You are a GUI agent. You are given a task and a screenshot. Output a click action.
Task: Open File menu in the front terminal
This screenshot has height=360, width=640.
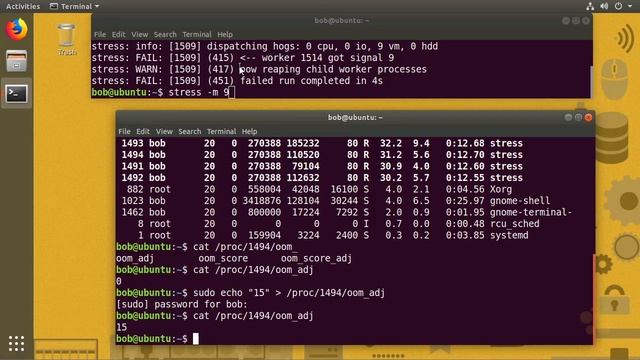tap(124, 131)
